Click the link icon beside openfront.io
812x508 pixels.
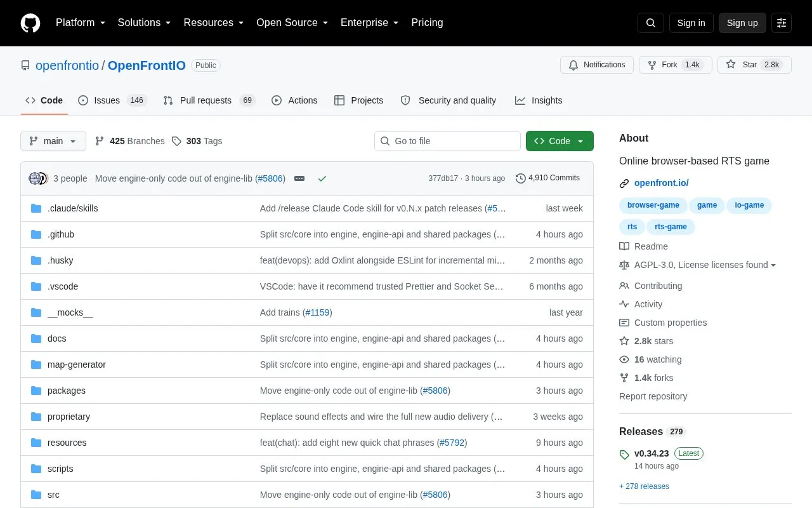(x=624, y=184)
